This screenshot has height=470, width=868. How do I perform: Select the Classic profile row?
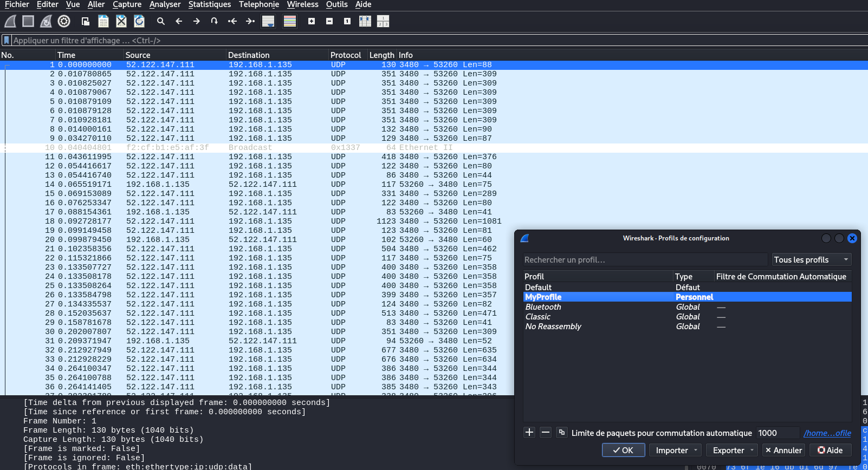click(x=687, y=317)
